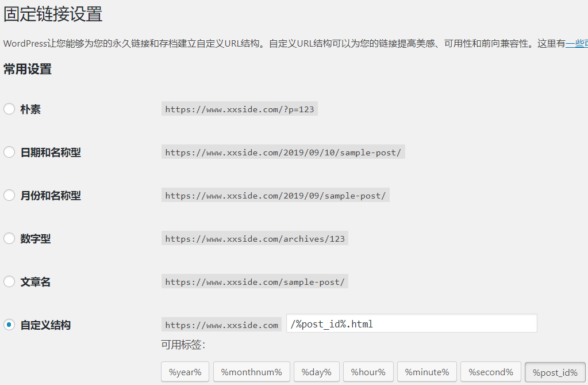The width and height of the screenshot is (588, 385).
Task: Select the 朴素 radio button
Action: 9,109
